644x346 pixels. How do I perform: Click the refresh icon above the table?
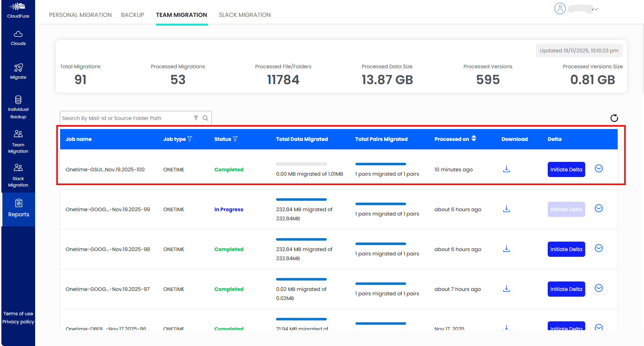(x=614, y=118)
